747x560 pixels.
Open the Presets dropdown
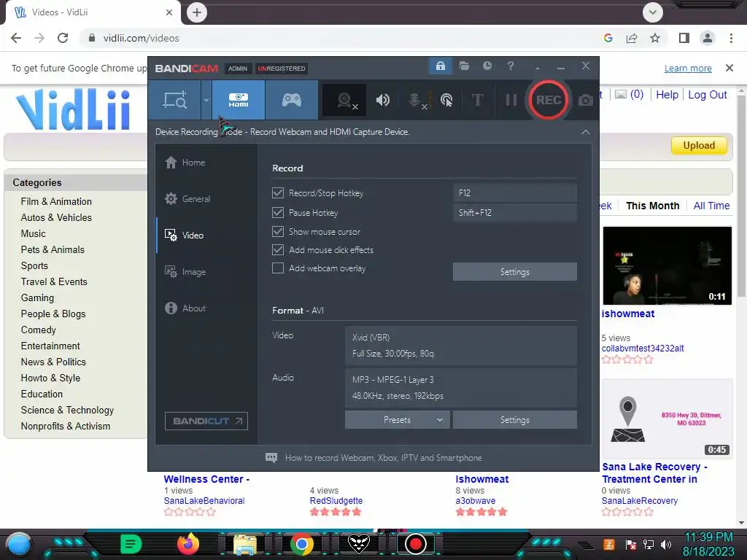[397, 419]
